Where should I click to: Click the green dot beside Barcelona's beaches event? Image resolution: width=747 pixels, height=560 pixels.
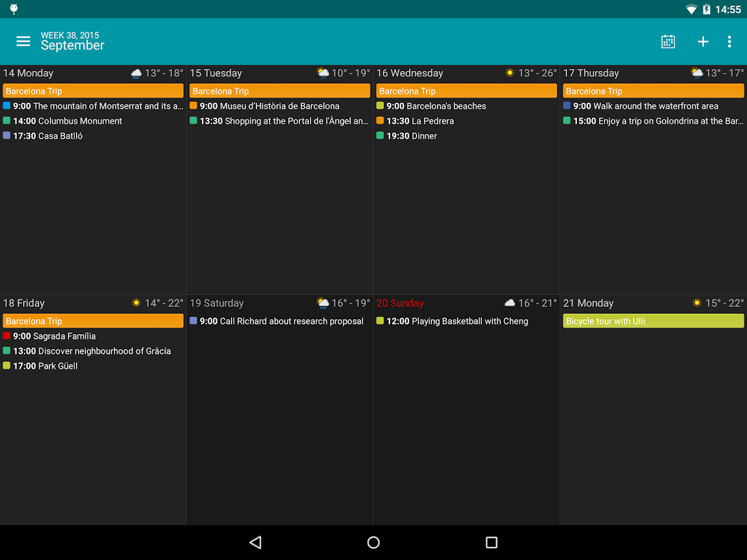(380, 106)
